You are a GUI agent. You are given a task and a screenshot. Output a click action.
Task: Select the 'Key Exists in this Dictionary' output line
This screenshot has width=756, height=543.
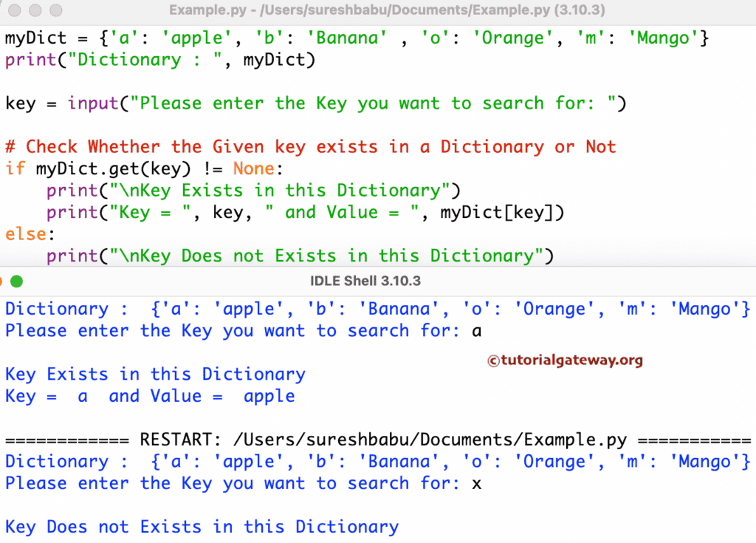point(154,374)
